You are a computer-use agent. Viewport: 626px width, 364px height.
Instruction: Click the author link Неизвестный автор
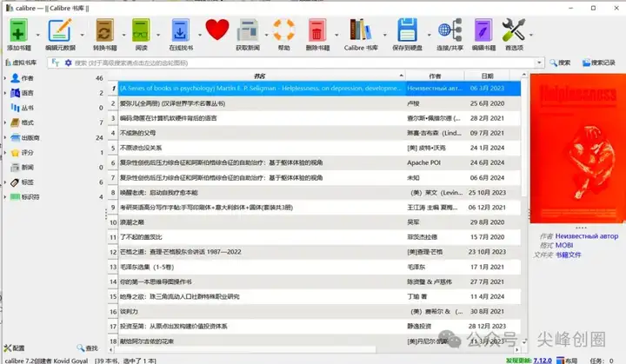click(587, 236)
